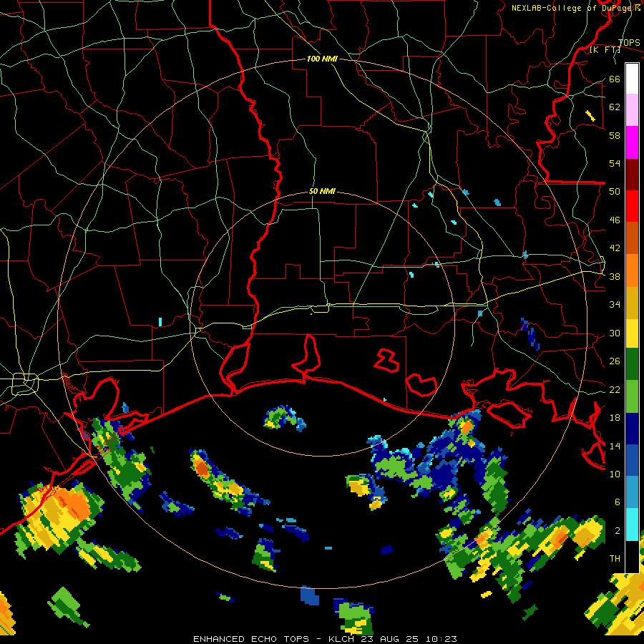Click the dark green legend swatch
Image resolution: width=644 pixels, height=644 pixels.
pos(632,364)
